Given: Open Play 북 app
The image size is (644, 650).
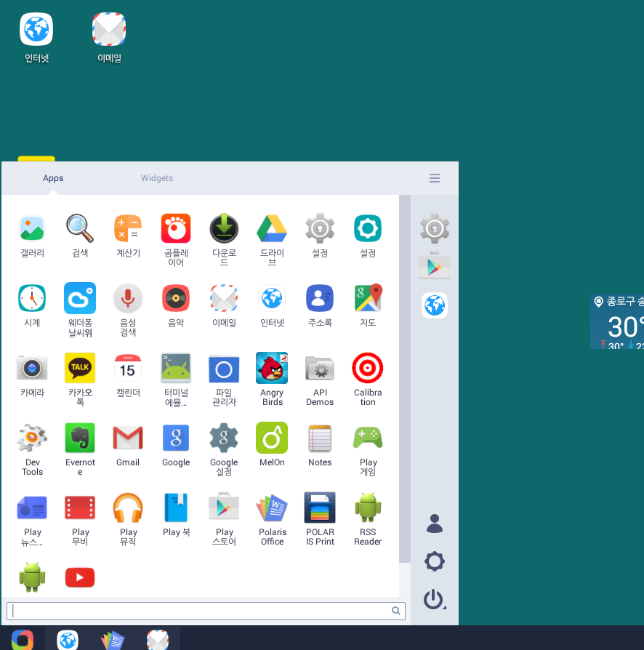Looking at the screenshot, I should click(x=176, y=507).
